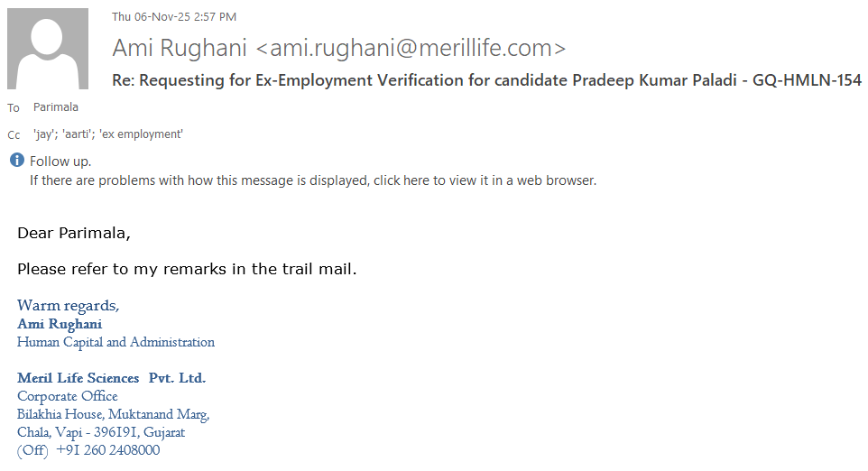
Task: Click the Follow up flag notice
Action: pos(60,162)
